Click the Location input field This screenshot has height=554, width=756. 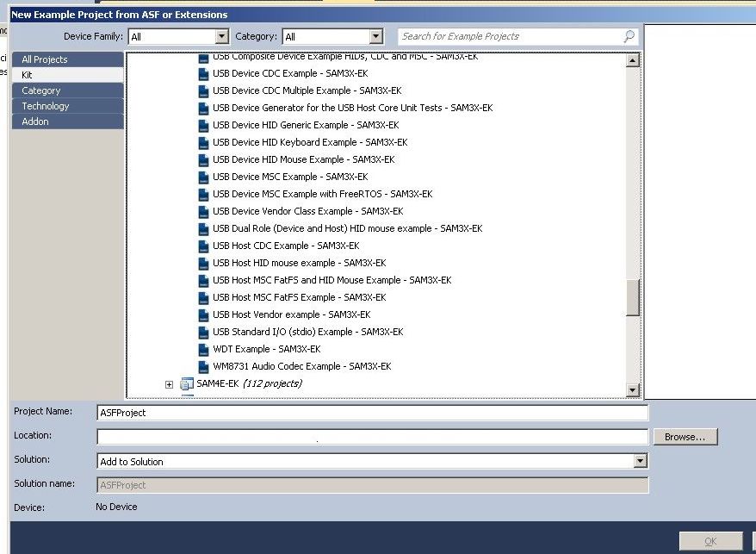point(372,437)
